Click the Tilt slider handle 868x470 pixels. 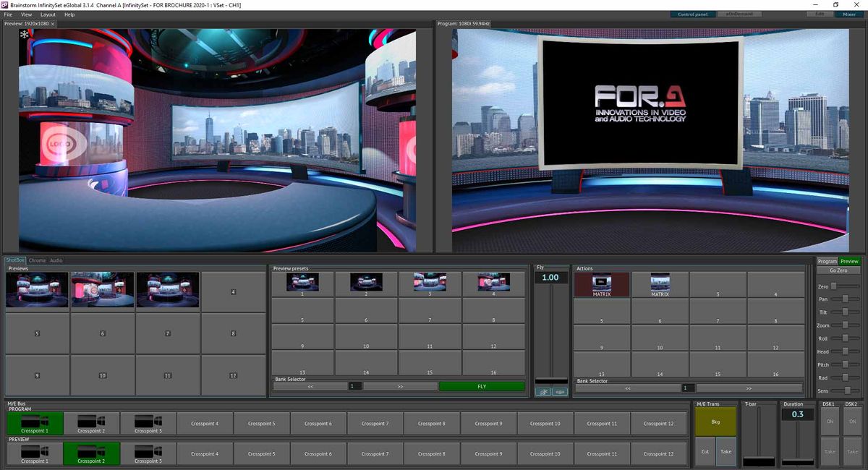[845, 312]
